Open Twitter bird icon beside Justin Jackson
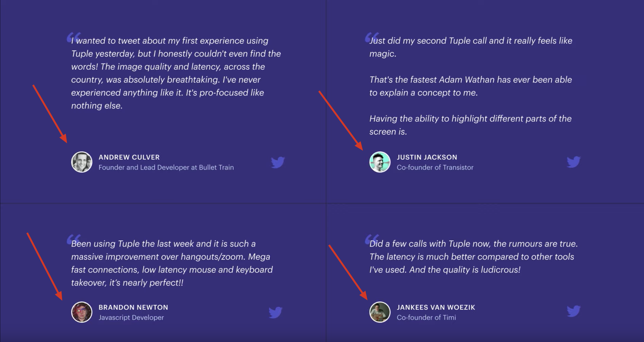 [x=574, y=162]
